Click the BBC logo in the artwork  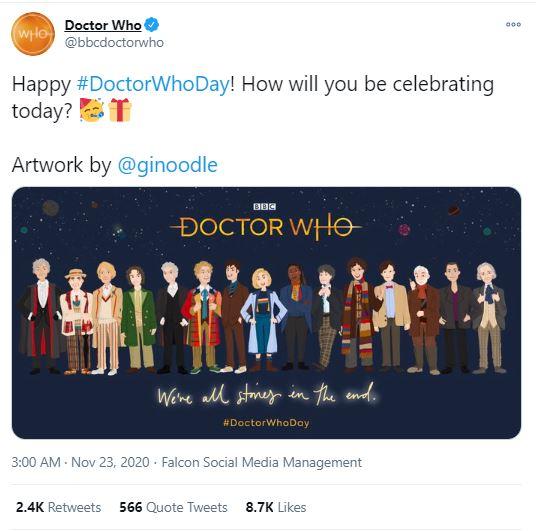[265, 207]
